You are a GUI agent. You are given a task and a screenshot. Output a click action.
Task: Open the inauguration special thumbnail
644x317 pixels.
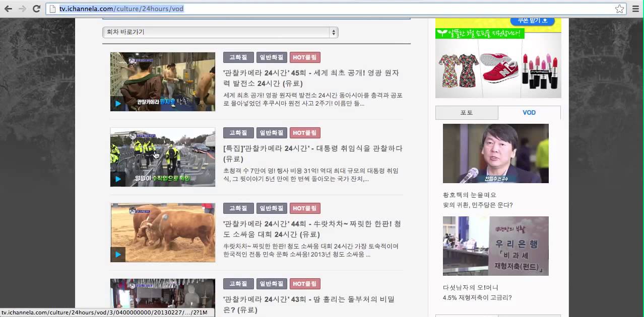[x=163, y=157]
